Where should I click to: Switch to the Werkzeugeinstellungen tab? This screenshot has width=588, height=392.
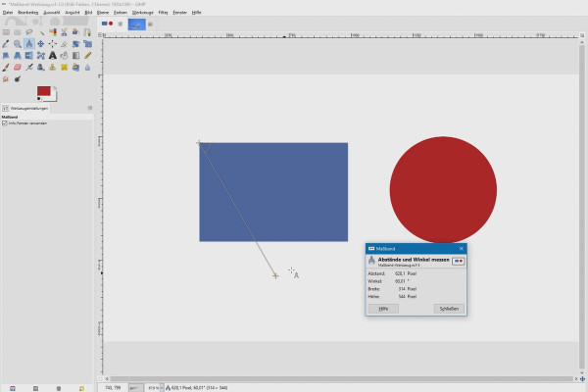click(25, 108)
